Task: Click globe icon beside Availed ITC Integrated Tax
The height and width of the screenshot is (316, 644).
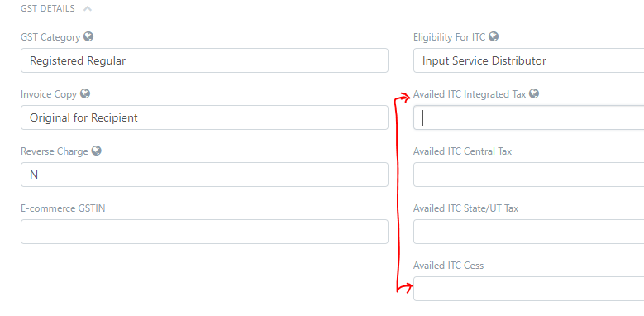Action: click(x=534, y=93)
